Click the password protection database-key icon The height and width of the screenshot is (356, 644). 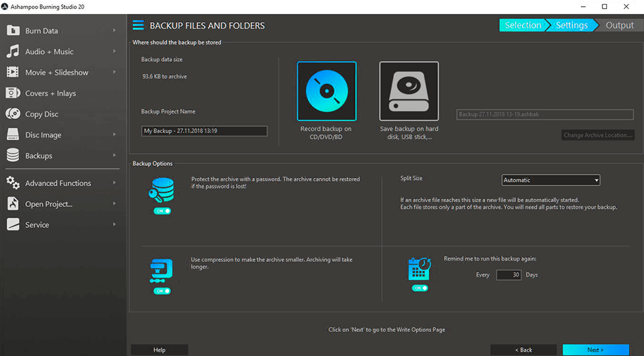pos(162,190)
